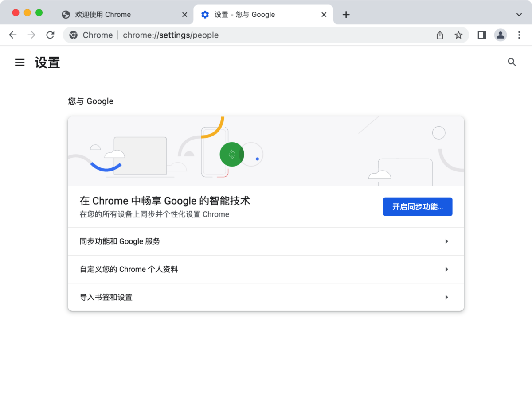Minimize window with the yellow button
The height and width of the screenshot is (407, 532).
pyautogui.click(x=27, y=12)
